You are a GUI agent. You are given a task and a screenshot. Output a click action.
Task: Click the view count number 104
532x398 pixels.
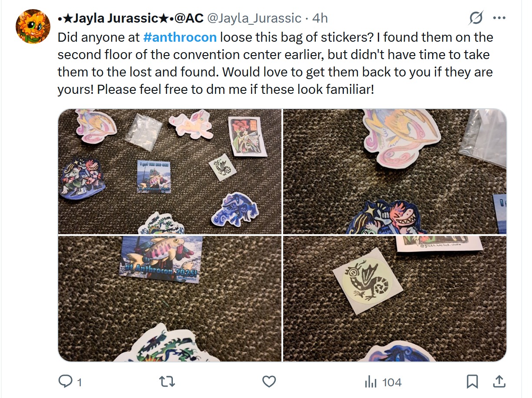point(392,382)
